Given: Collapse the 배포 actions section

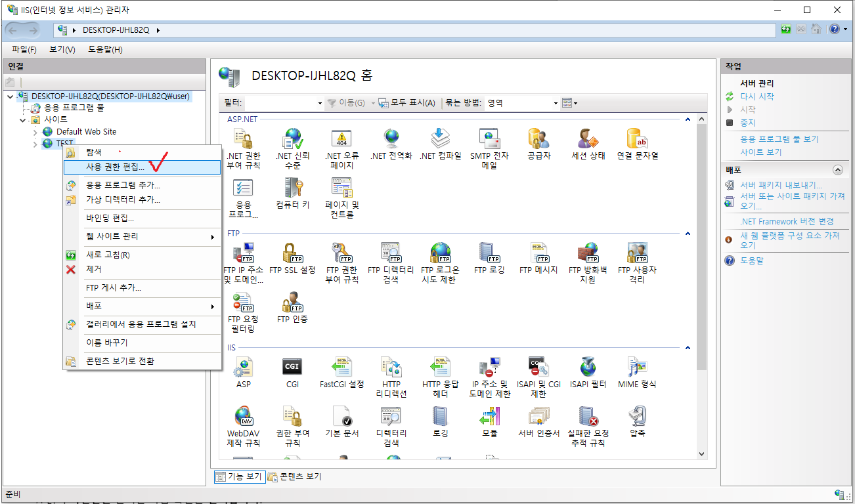Looking at the screenshot, I should (837, 169).
